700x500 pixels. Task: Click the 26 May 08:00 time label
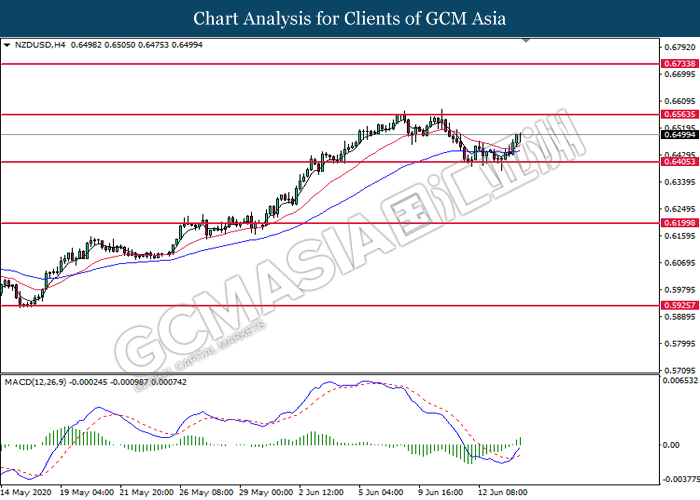click(x=206, y=492)
